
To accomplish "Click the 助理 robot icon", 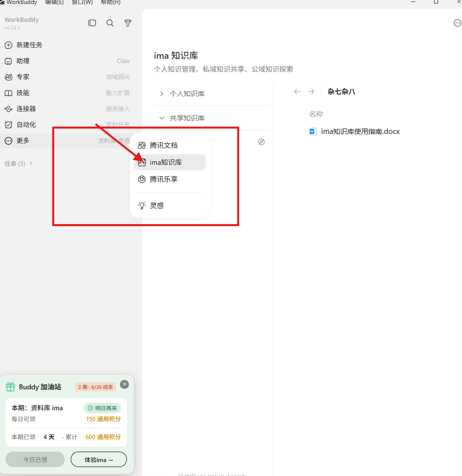I will coord(8,61).
